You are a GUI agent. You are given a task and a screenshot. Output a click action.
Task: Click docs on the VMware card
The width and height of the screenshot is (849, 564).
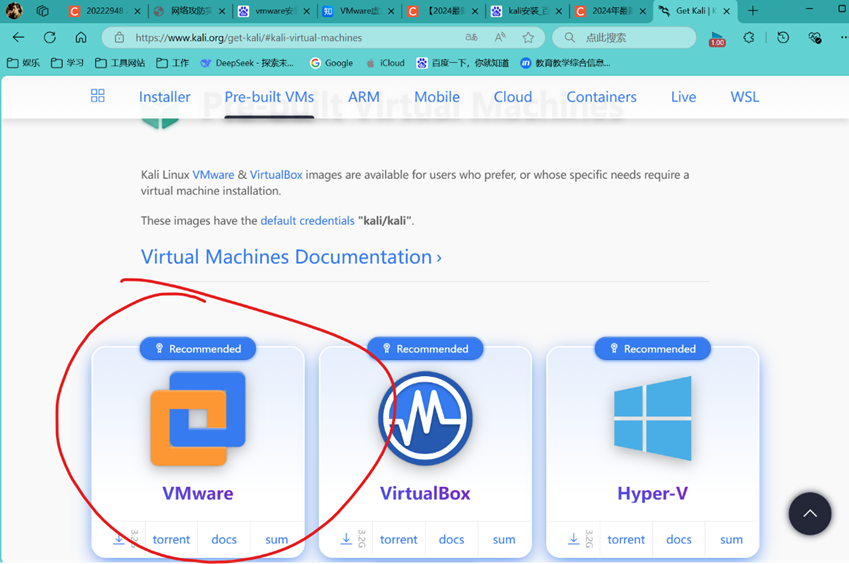point(224,539)
